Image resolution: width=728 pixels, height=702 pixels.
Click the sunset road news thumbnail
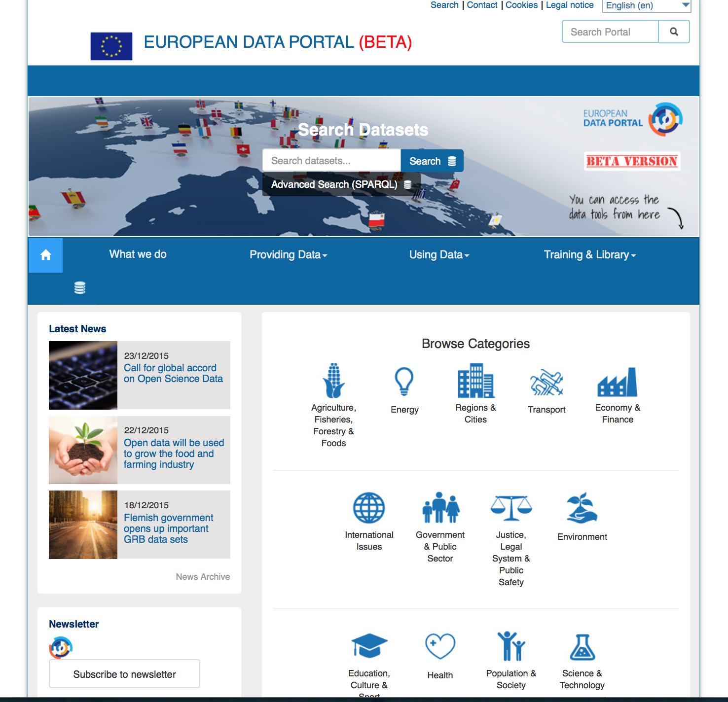tap(83, 525)
